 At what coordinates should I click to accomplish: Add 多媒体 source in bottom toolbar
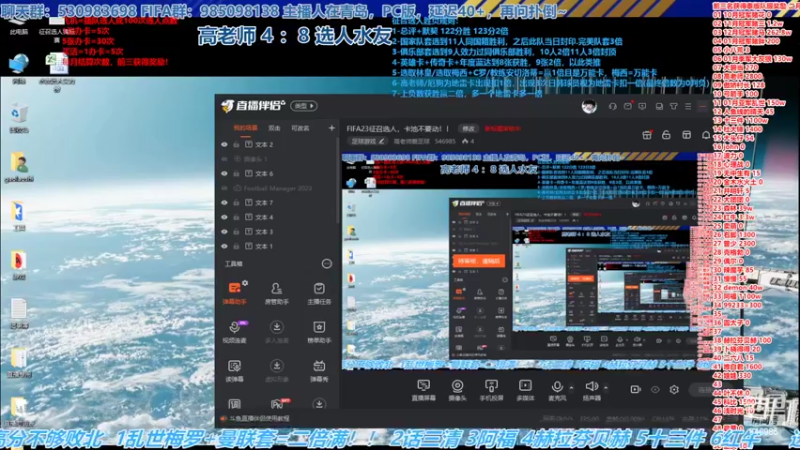point(525,390)
